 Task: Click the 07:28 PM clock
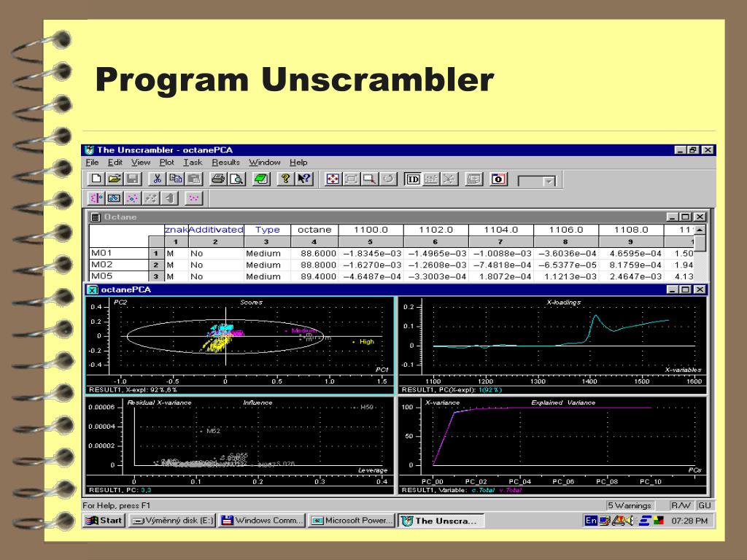click(689, 521)
